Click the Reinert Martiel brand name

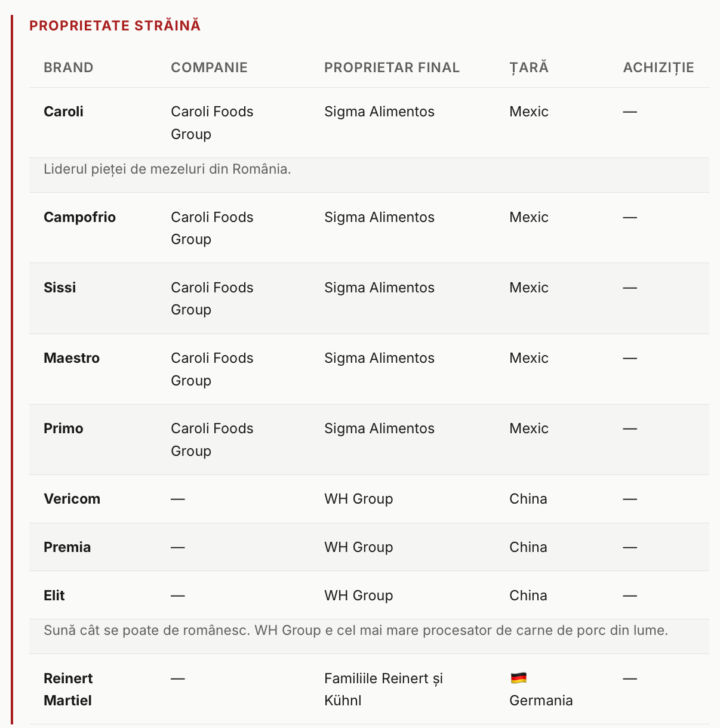pos(68,689)
